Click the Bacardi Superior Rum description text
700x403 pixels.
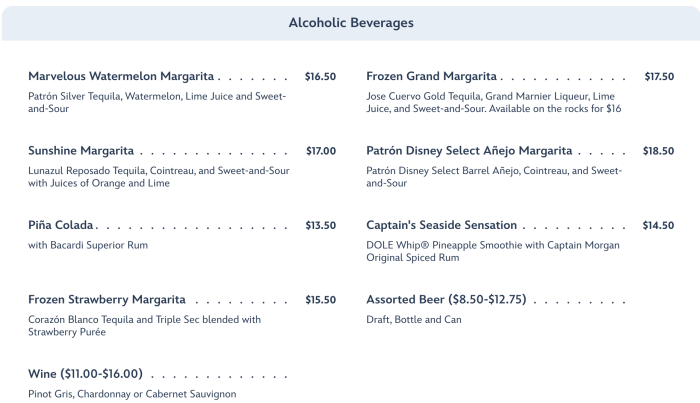88,245
